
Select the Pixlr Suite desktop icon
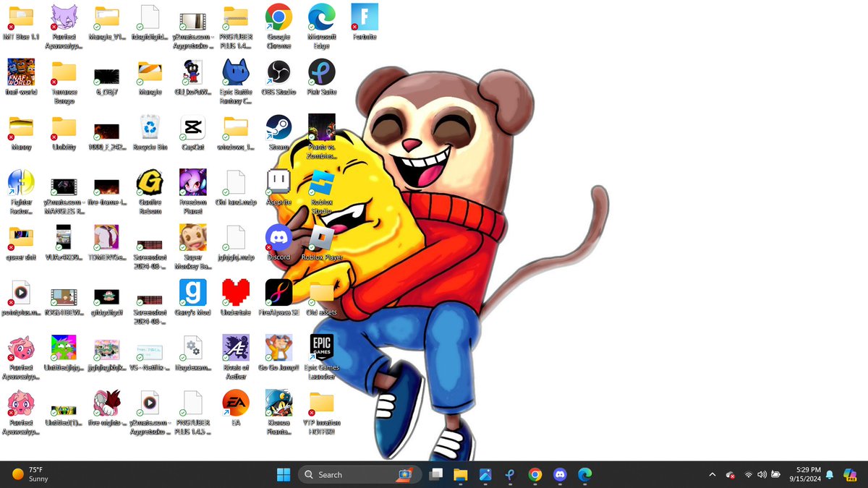[321, 77]
